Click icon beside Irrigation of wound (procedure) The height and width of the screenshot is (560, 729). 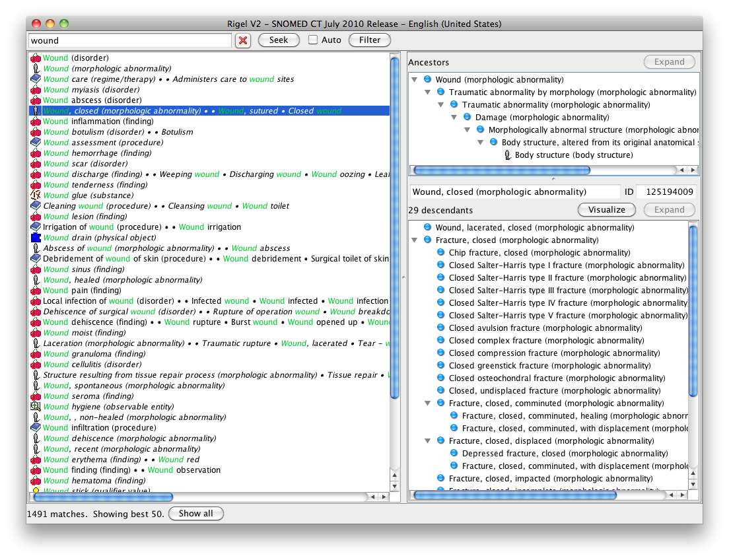click(x=36, y=227)
